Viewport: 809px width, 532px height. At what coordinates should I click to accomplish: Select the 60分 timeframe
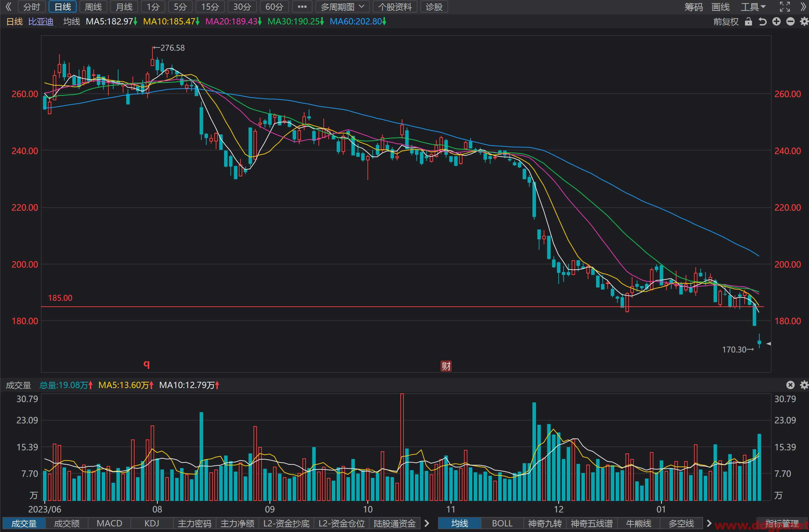[274, 7]
